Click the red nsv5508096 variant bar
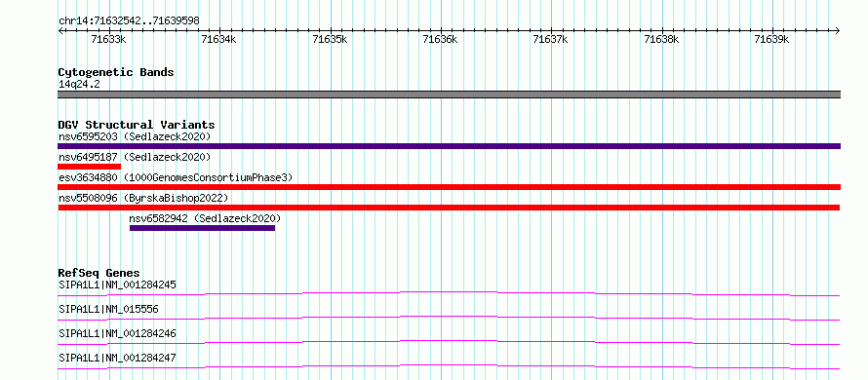 (x=449, y=208)
